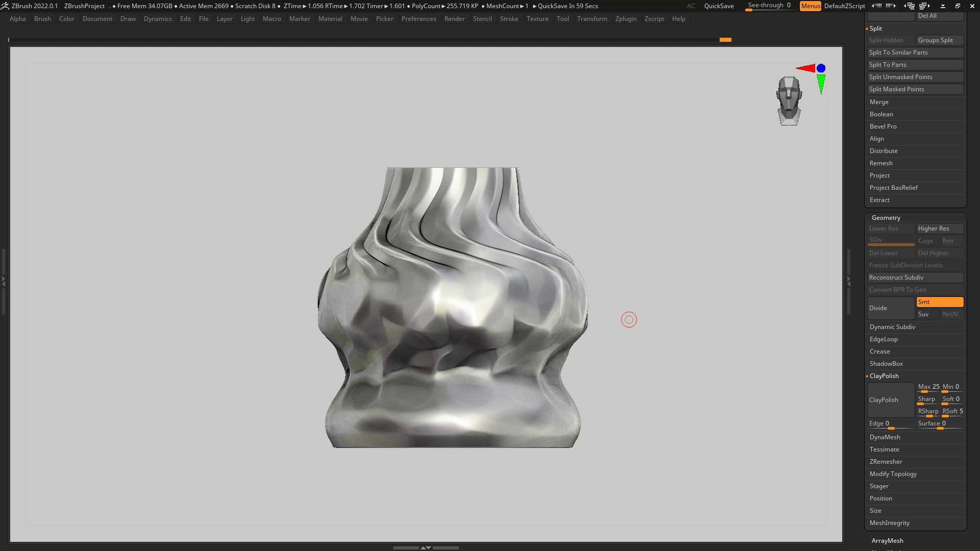Viewport: 980px width, 551px height.
Task: Click the Divide button
Action: [891, 308]
